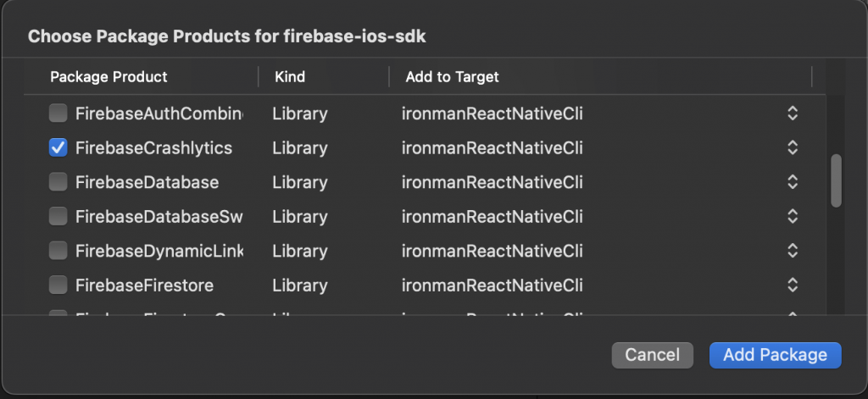Screen dimensions: 868x399
Task: Open target dropdown for FirebaseDynamicLinks row
Action: (792, 251)
